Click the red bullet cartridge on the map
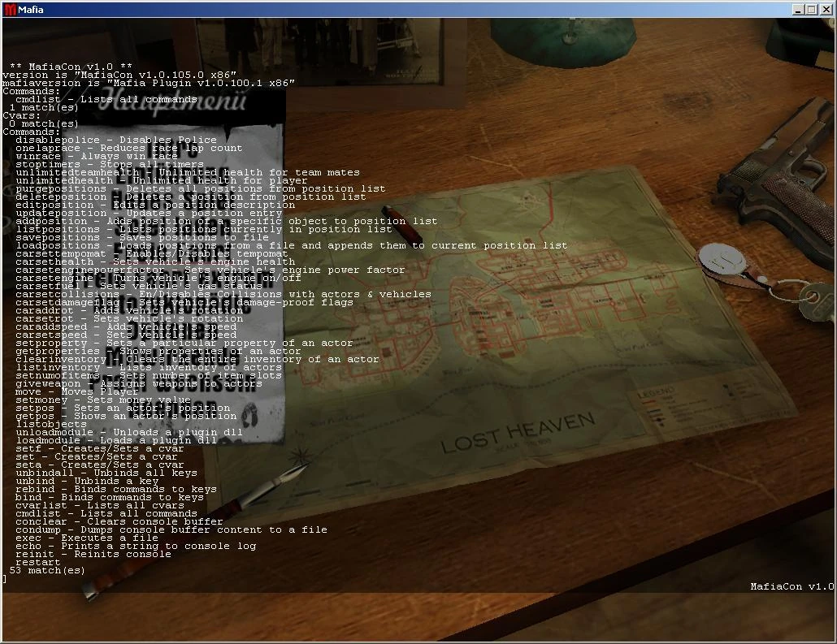837x644 pixels. coord(402,223)
